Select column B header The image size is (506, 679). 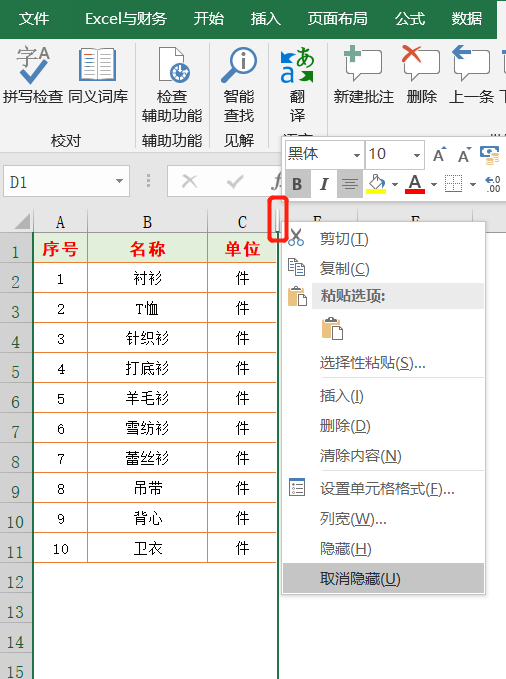147,222
